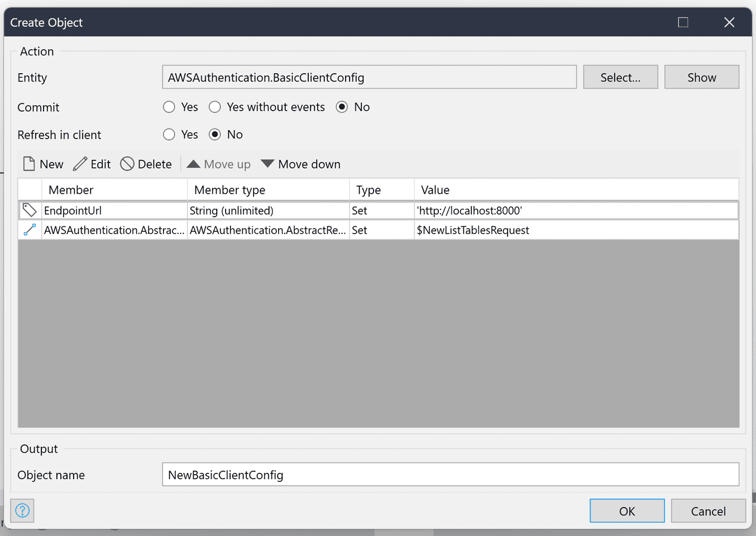This screenshot has width=756, height=536.
Task: Click the Value column header
Action: click(x=577, y=190)
